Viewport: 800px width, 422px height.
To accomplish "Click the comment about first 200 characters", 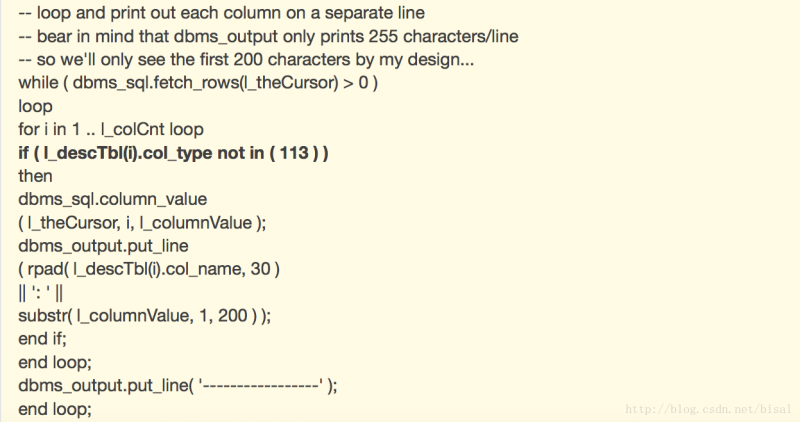I will [246, 60].
